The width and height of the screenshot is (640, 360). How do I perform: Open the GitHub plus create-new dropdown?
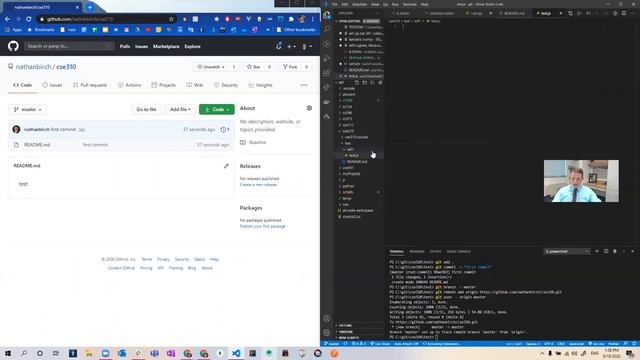(x=291, y=47)
